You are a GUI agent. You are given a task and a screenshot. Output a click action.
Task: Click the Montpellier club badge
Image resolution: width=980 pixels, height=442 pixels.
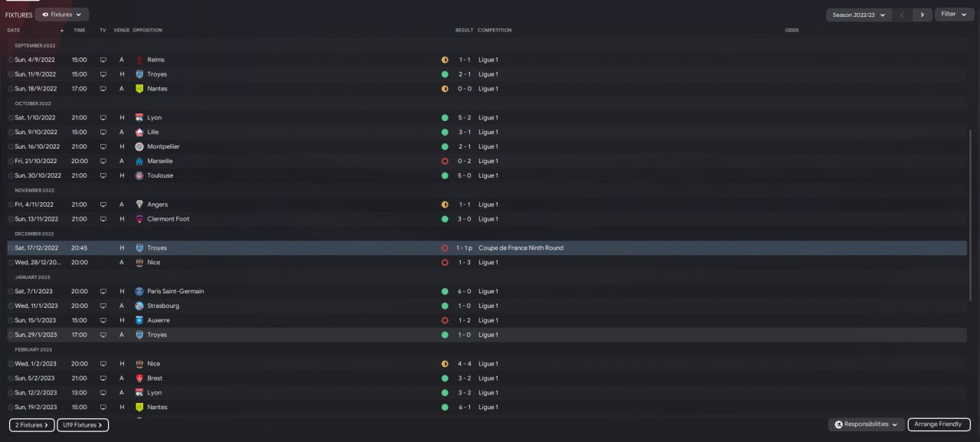[x=139, y=147]
